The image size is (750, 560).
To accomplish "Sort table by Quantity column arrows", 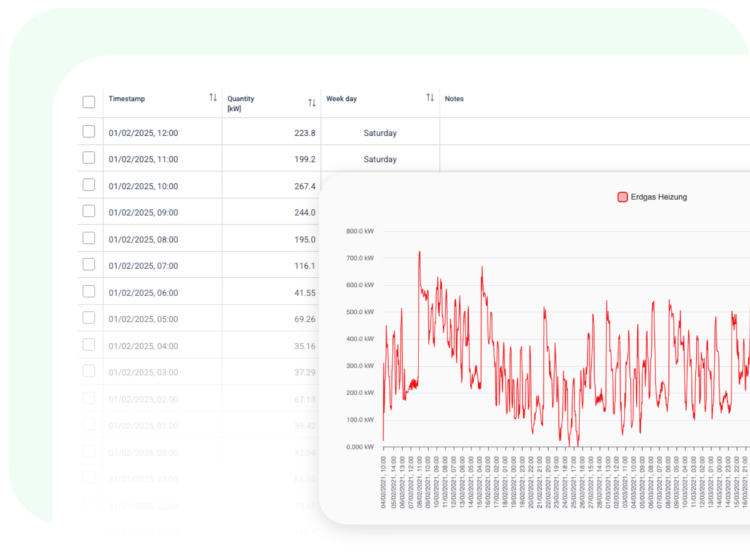I will pos(312,103).
